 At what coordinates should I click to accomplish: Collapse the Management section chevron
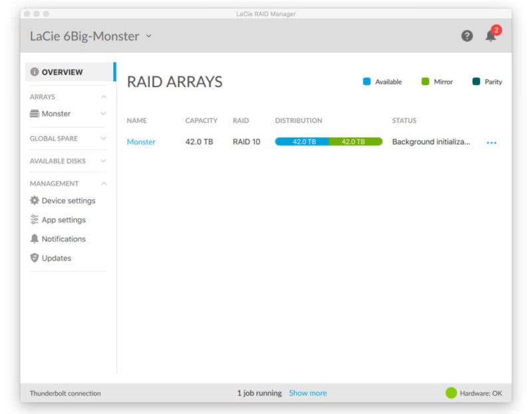(104, 184)
